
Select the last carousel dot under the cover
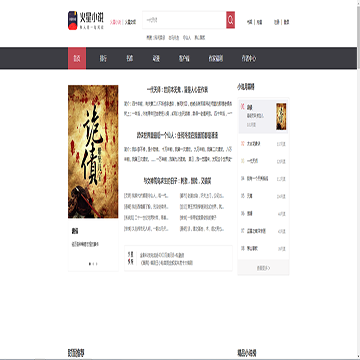[x=97, y=264]
